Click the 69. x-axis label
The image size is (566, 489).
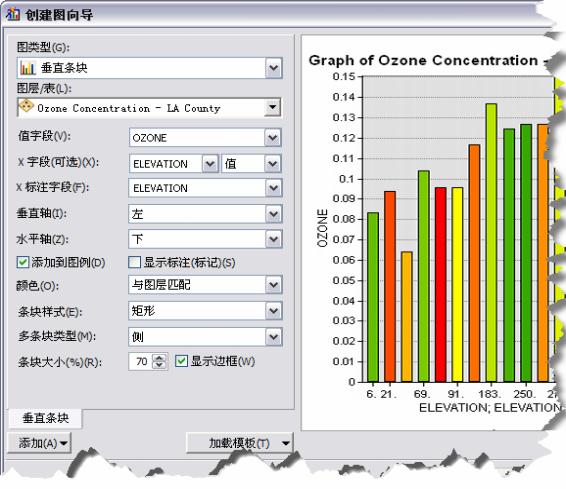coord(422,394)
